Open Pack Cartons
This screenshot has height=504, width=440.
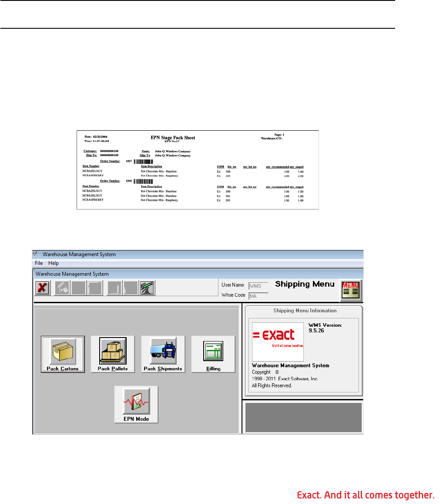[x=63, y=354]
